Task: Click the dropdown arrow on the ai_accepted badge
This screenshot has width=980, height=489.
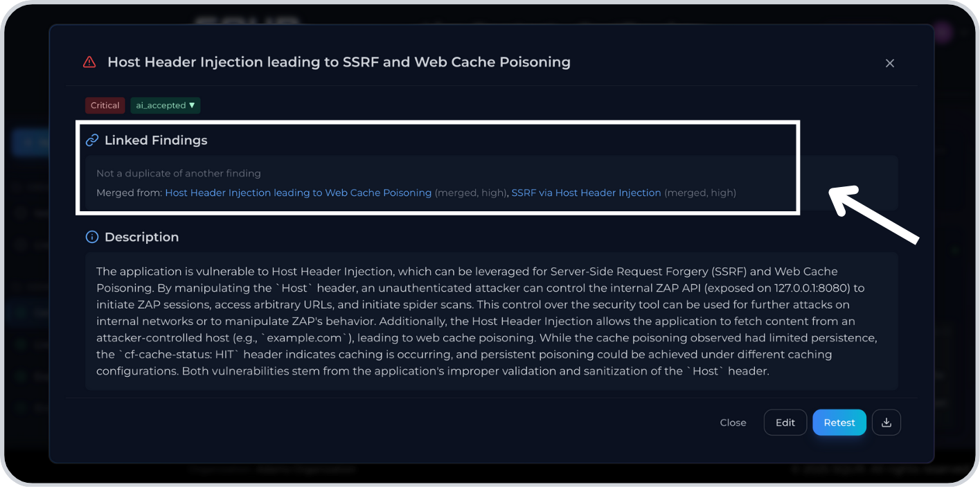Action: coord(190,105)
